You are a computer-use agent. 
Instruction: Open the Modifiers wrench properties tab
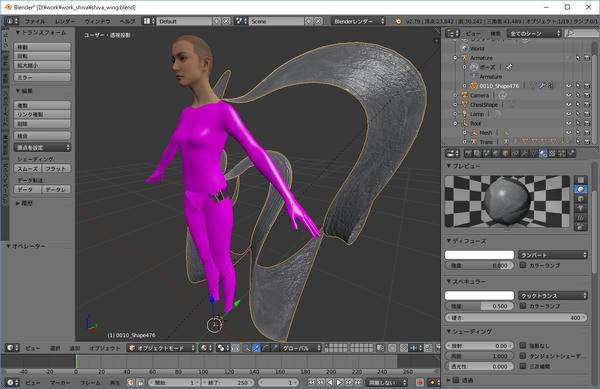[x=523, y=153]
